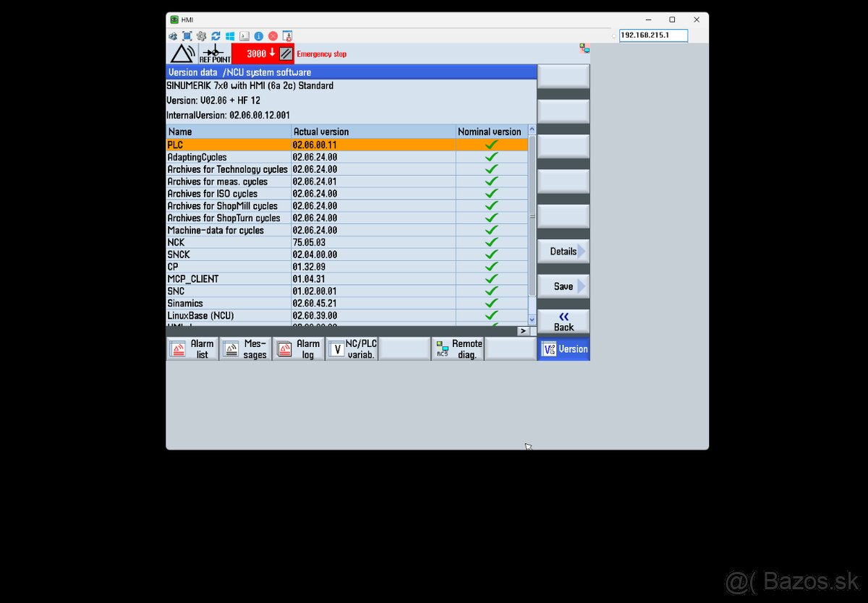This screenshot has width=868, height=603.
Task: Expand the Details softkey
Action: [x=563, y=252]
